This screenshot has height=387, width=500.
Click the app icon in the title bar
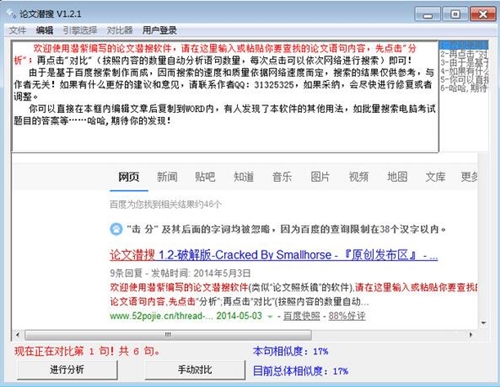coord(11,14)
